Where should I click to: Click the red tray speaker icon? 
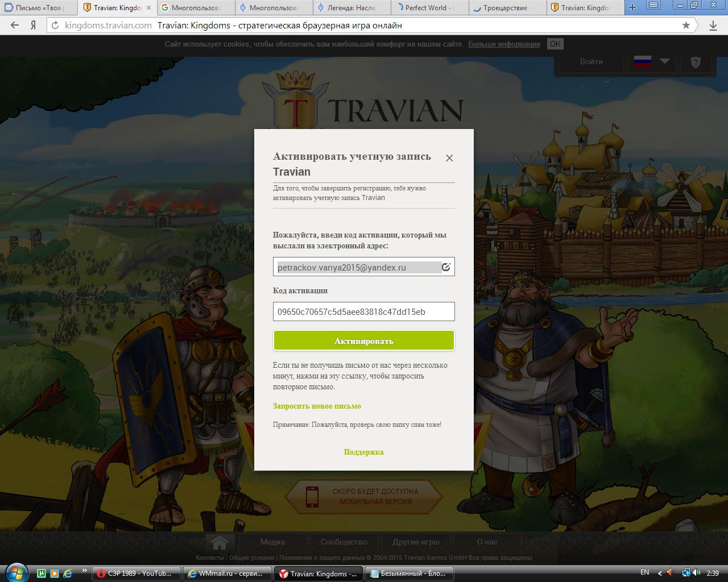click(670, 573)
